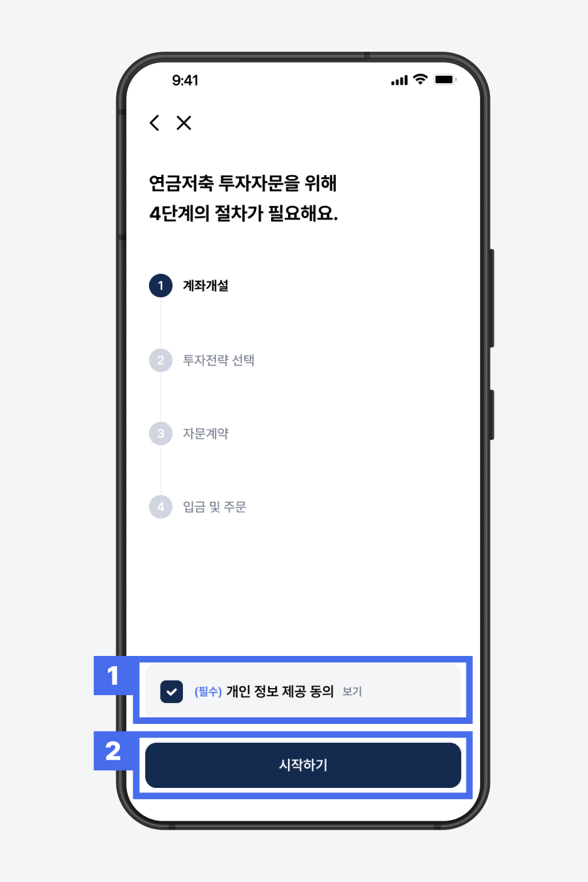Select the 투자전략 선택 step label
This screenshot has width=588, height=882.
point(219,360)
